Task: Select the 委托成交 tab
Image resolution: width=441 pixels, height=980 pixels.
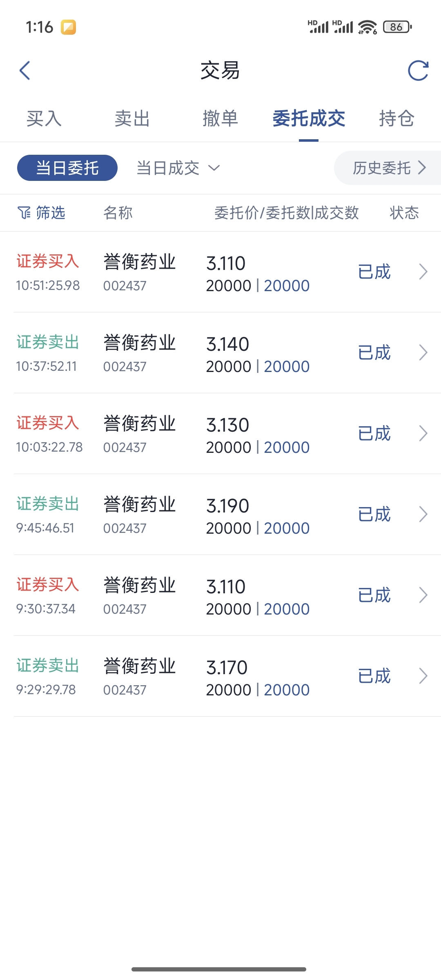Action: point(309,119)
